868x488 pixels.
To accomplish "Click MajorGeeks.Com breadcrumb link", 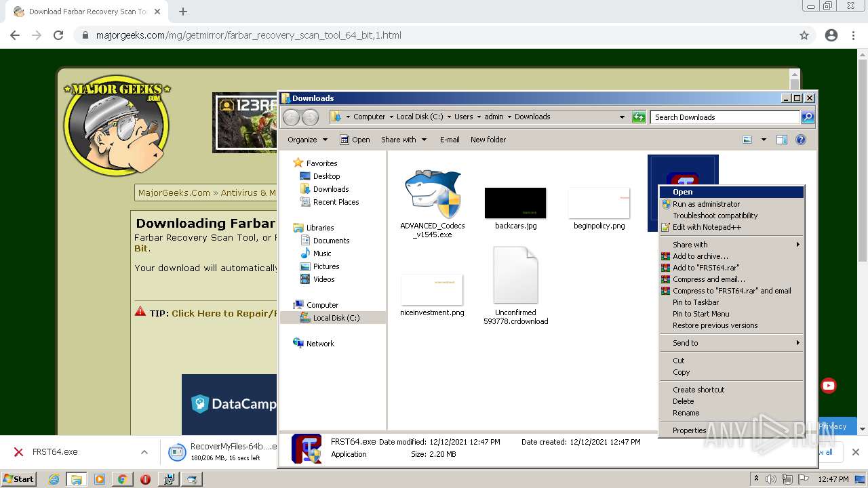I will tap(174, 192).
